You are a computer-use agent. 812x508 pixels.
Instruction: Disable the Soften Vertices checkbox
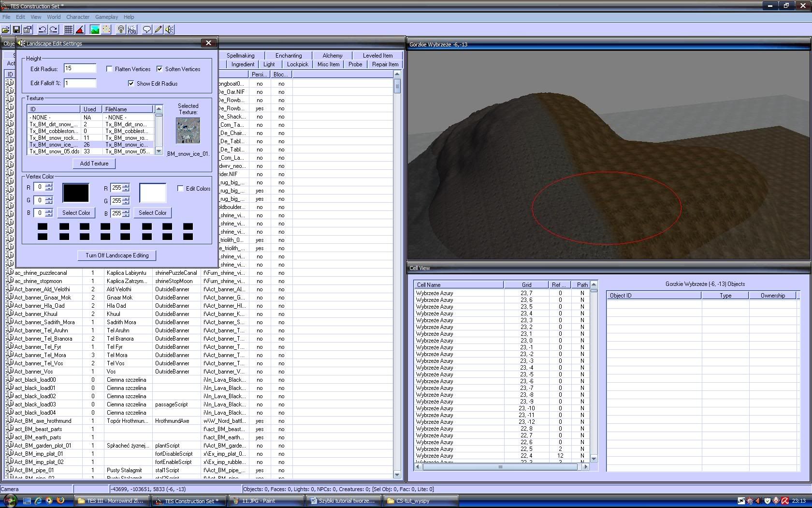click(159, 69)
